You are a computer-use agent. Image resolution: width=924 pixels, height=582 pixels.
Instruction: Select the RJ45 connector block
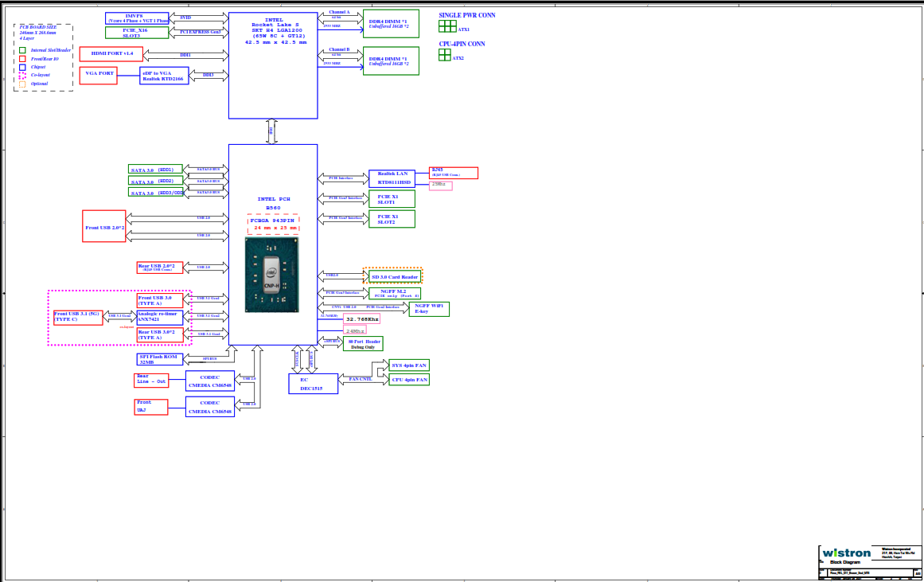pyautogui.click(x=453, y=173)
